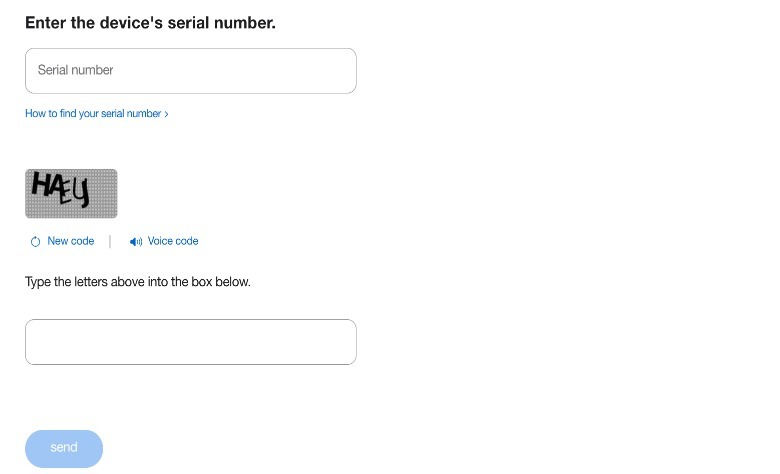Screen dimensions: 780x474
Task: Click the divider between New code and Voice code
Action: [110, 241]
